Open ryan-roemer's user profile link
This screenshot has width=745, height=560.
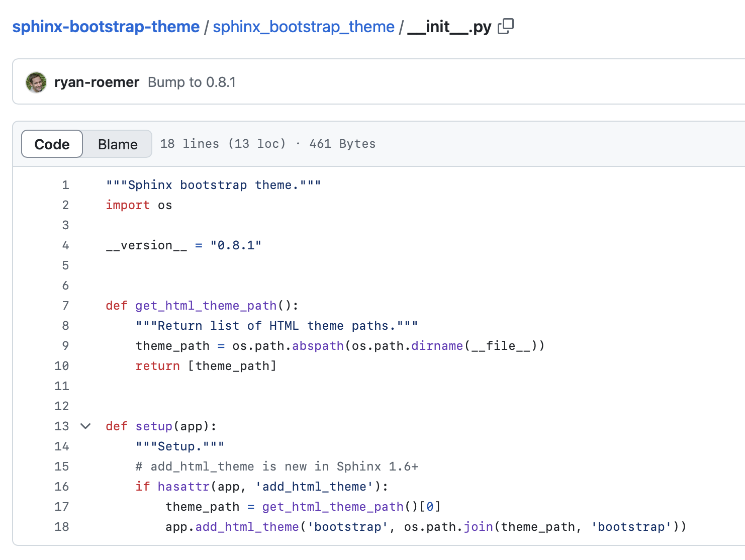[97, 82]
